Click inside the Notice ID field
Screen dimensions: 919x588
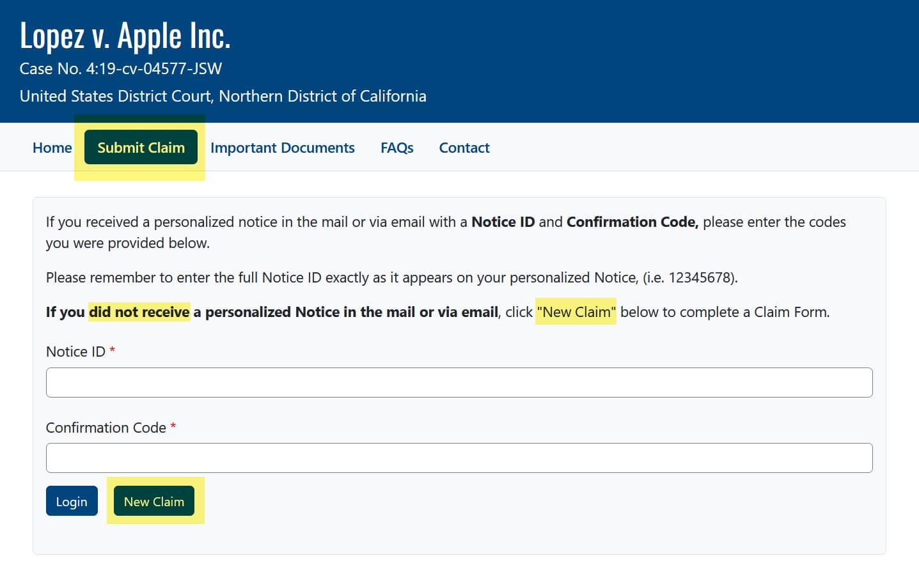[x=459, y=382]
